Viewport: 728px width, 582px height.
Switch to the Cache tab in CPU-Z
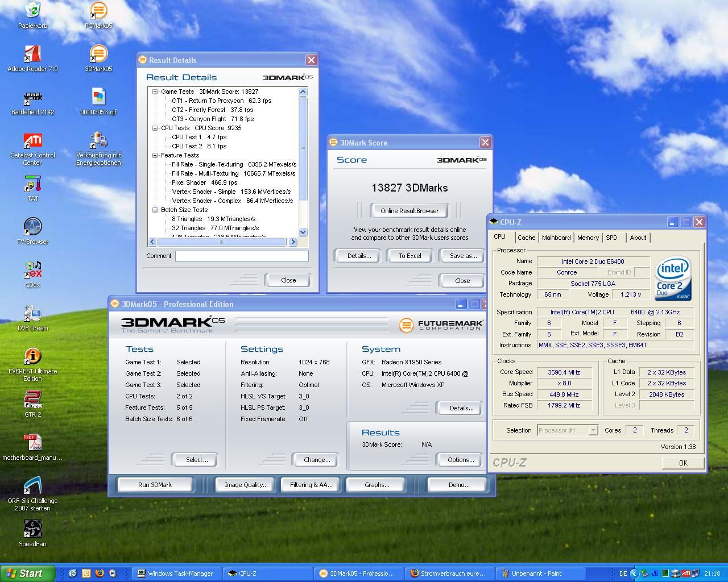click(x=526, y=238)
